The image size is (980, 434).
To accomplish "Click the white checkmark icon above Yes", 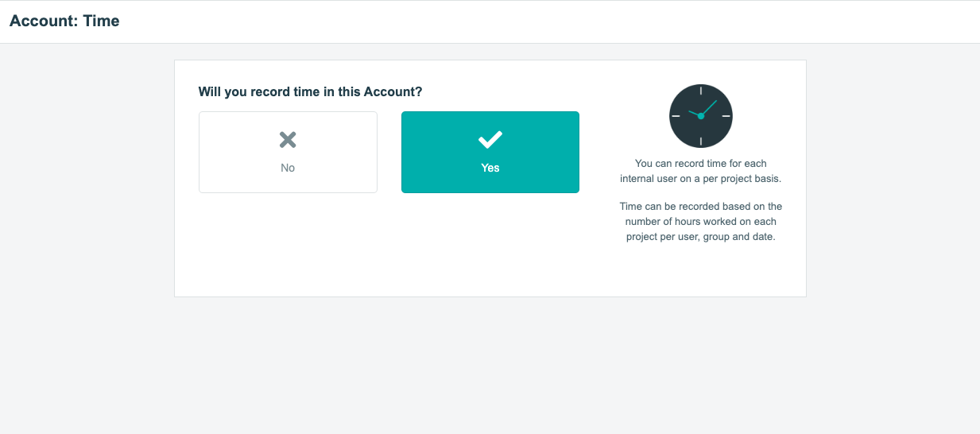I will [490, 140].
